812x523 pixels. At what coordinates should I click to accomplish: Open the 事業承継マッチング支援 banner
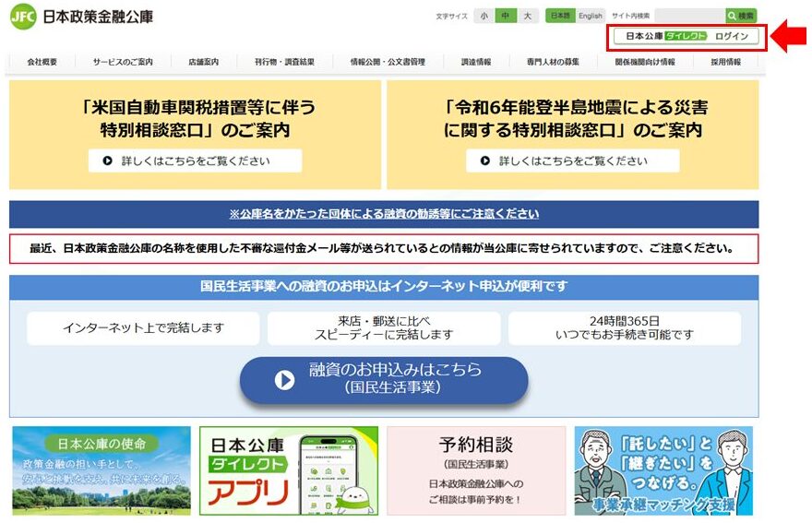663,470
